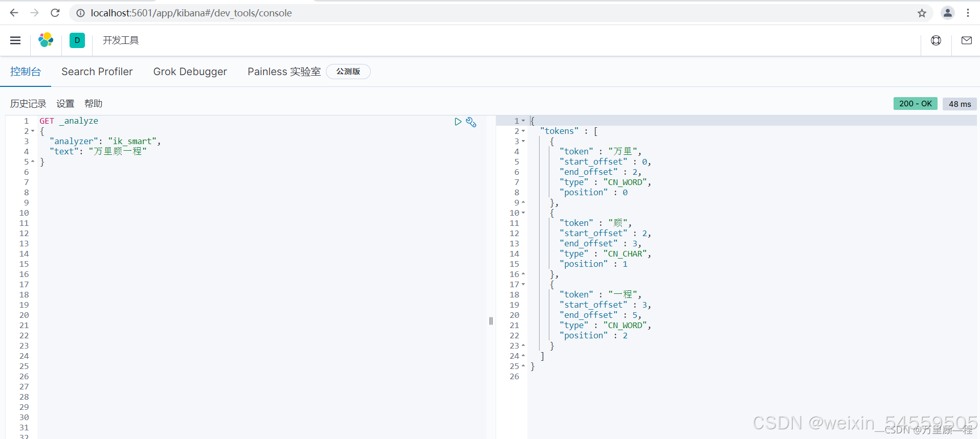Open 历史记录 history
The width and height of the screenshot is (980, 439).
click(28, 104)
